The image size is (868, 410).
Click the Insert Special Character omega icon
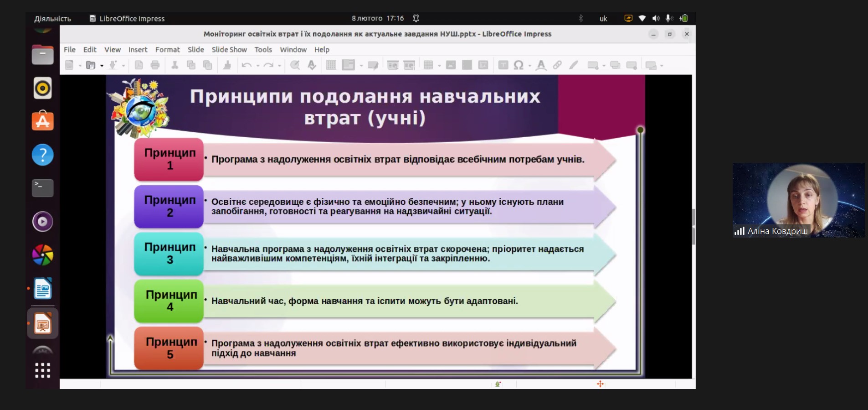[x=519, y=65]
